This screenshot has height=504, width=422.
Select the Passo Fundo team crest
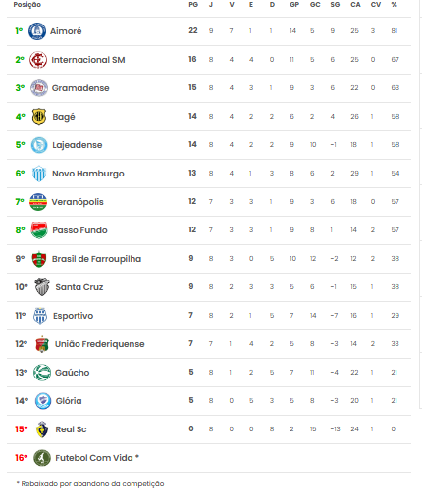pos(39,230)
